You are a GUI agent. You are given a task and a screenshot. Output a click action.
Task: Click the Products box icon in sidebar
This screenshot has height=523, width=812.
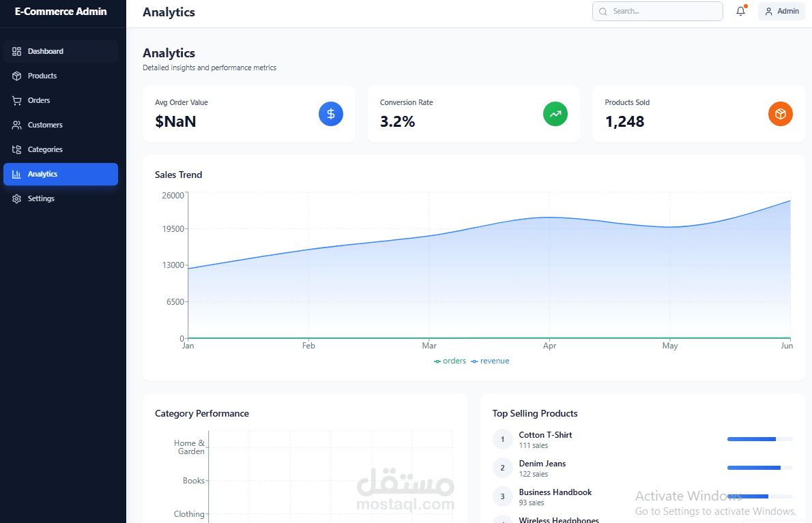point(16,76)
